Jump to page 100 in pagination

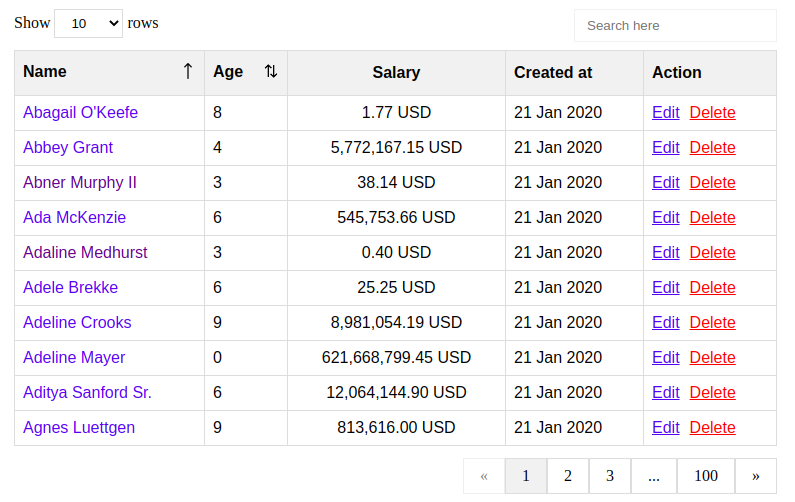click(706, 476)
